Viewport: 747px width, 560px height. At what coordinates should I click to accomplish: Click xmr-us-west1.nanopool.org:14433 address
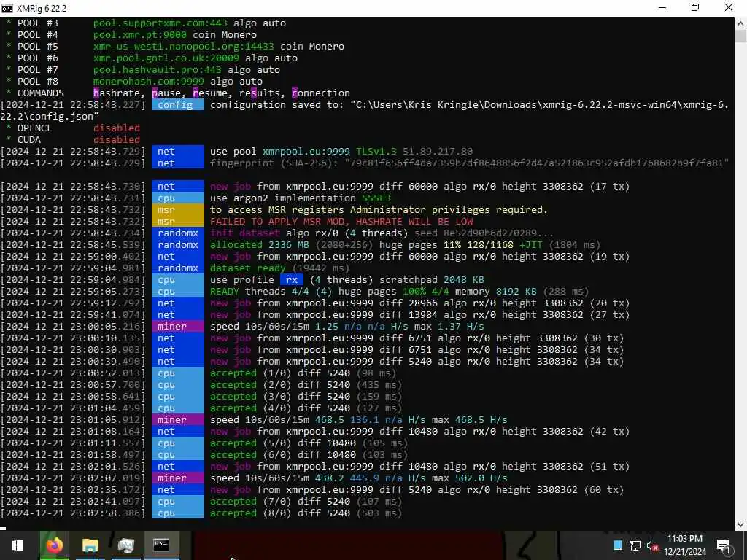[x=183, y=47]
